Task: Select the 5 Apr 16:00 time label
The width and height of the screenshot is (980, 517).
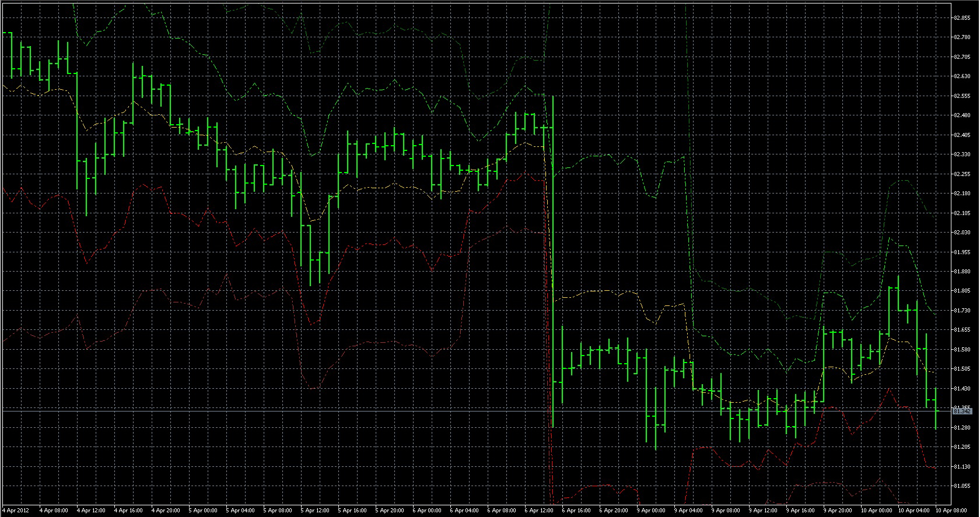Action: pyautogui.click(x=352, y=511)
